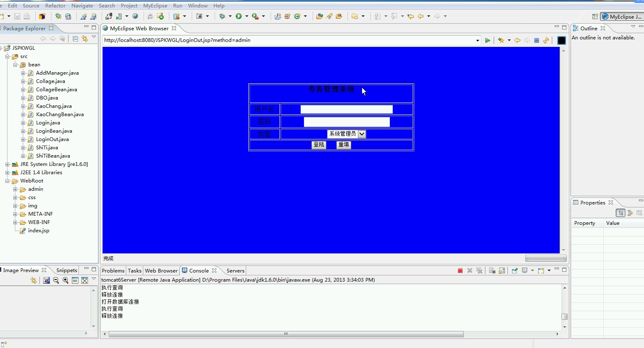The height and width of the screenshot is (348, 644).
Task: Click fit image to window icon
Action: (85, 280)
